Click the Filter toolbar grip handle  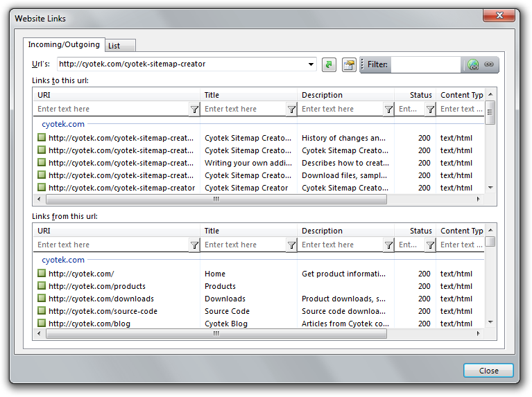(362, 64)
